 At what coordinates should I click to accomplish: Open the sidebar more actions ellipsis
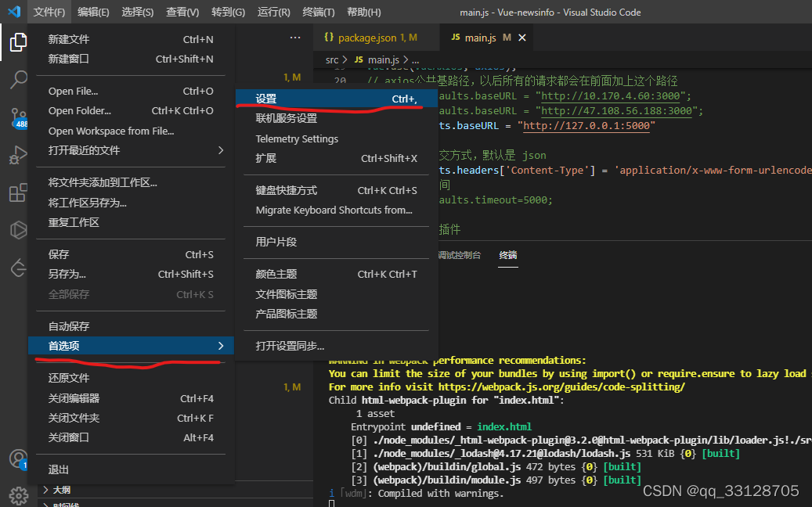(x=295, y=38)
